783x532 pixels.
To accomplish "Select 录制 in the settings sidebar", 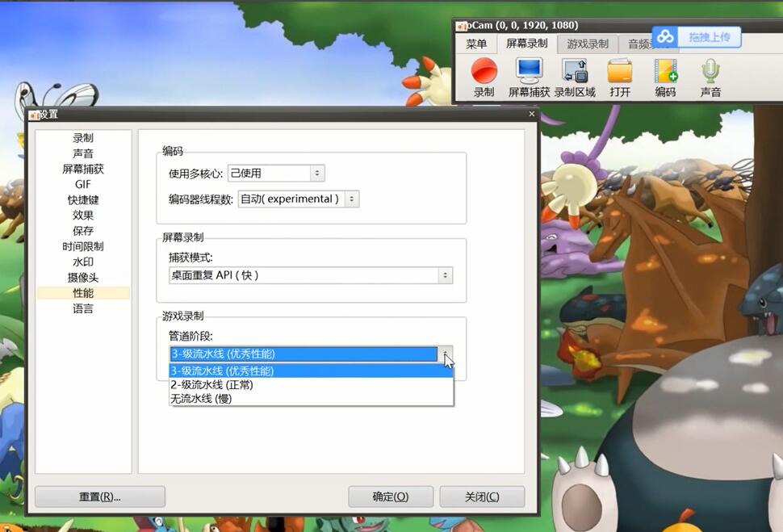I will (x=83, y=138).
